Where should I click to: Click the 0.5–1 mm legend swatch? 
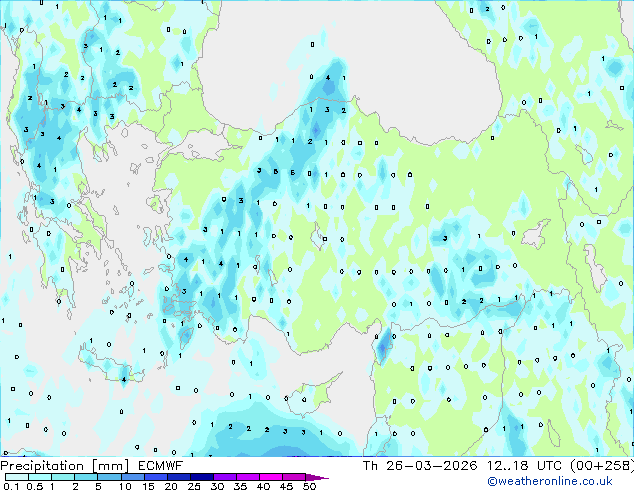[40, 477]
